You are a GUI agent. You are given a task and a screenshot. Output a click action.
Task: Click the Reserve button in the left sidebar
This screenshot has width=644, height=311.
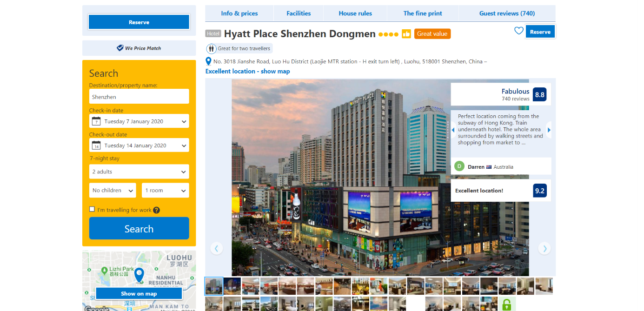(139, 22)
